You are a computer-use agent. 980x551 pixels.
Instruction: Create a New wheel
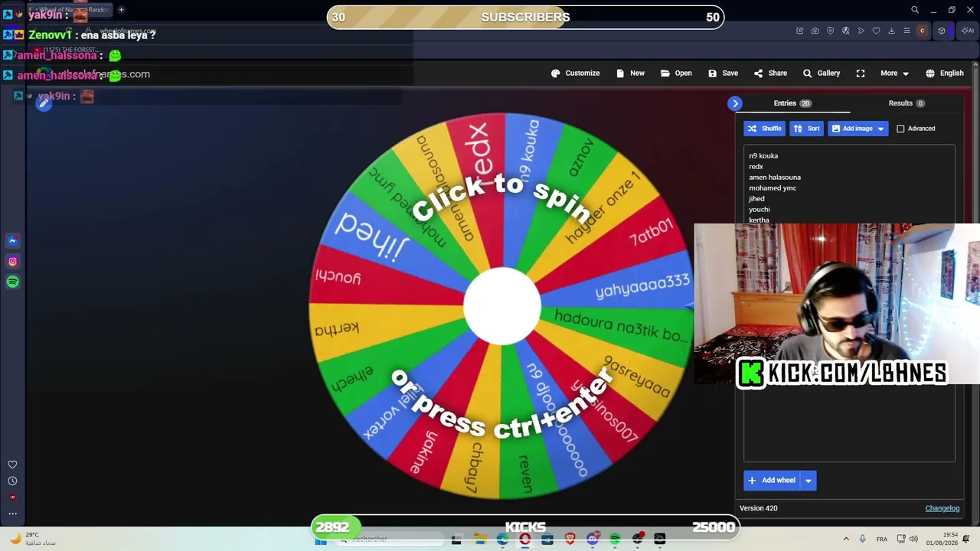pos(630,73)
